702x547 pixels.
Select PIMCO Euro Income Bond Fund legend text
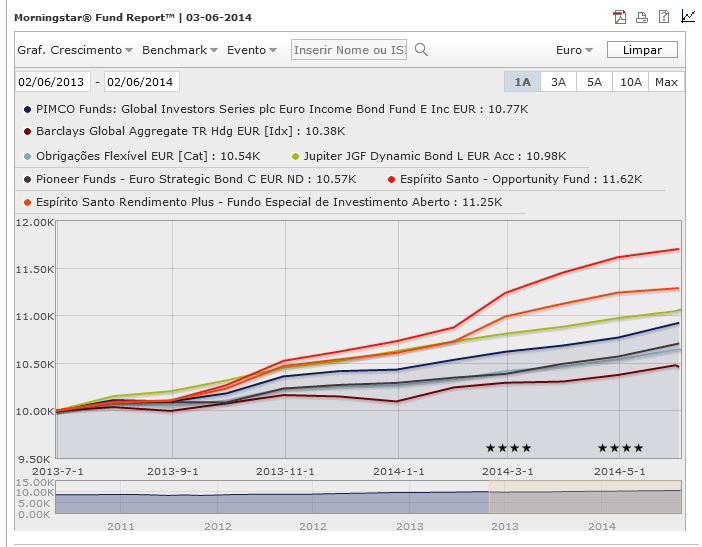[282, 109]
